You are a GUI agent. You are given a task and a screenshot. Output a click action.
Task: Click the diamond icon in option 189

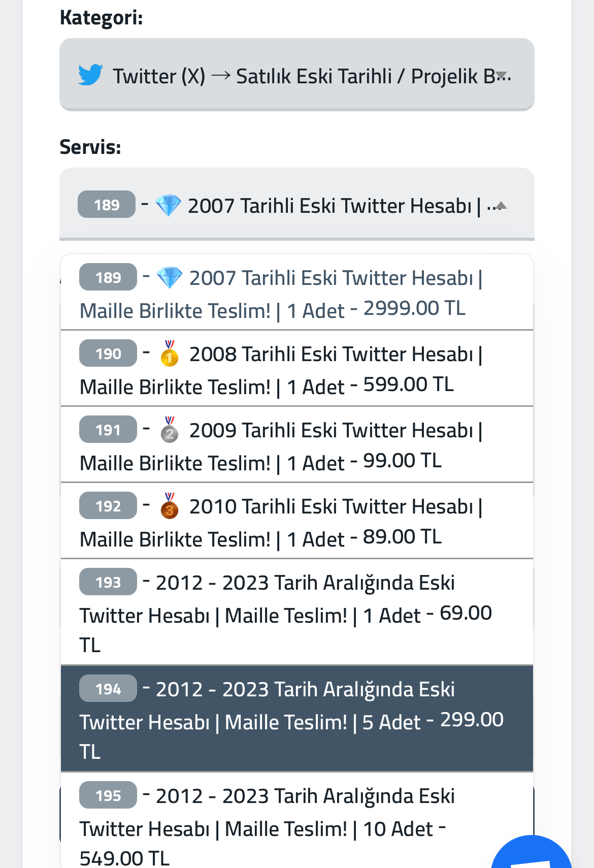(170, 278)
